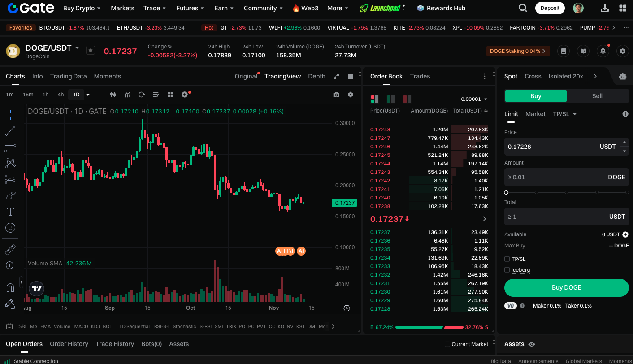Screen dimensions: 633x364
Task: Select the text annotation tool
Action: pyautogui.click(x=10, y=212)
